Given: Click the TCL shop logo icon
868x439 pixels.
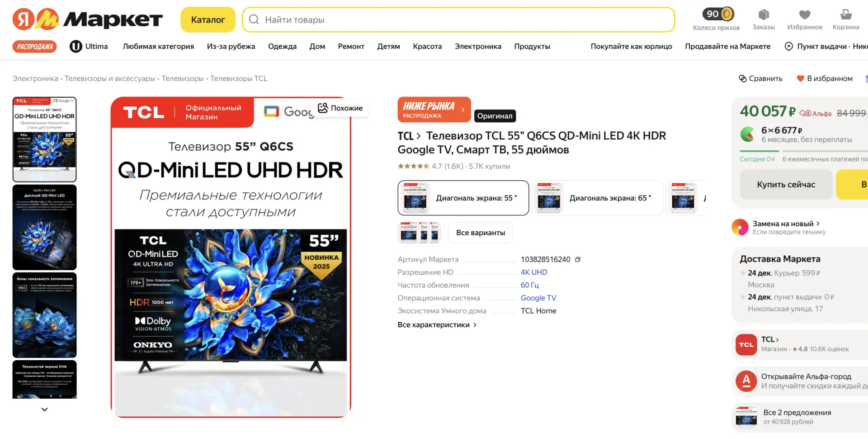Looking at the screenshot, I should (746, 344).
